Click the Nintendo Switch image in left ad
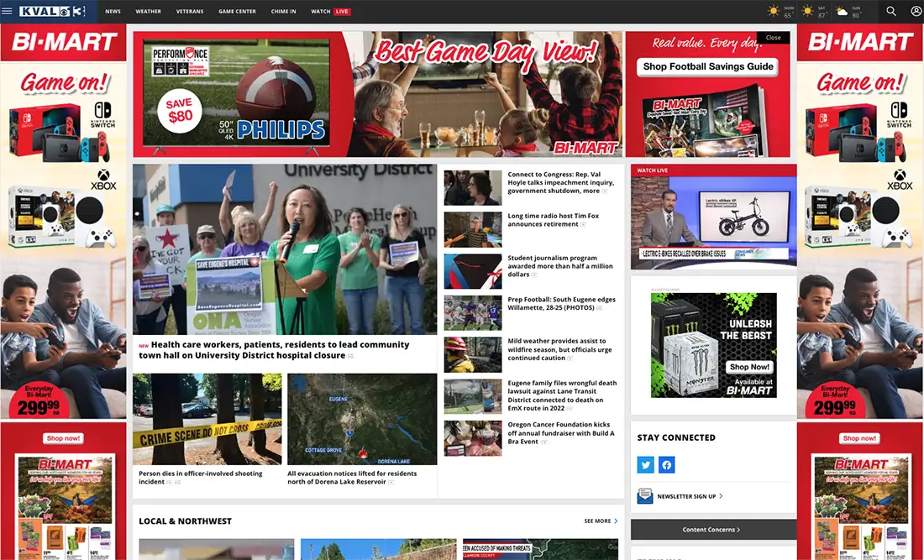The width and height of the screenshot is (924, 560). tap(59, 133)
